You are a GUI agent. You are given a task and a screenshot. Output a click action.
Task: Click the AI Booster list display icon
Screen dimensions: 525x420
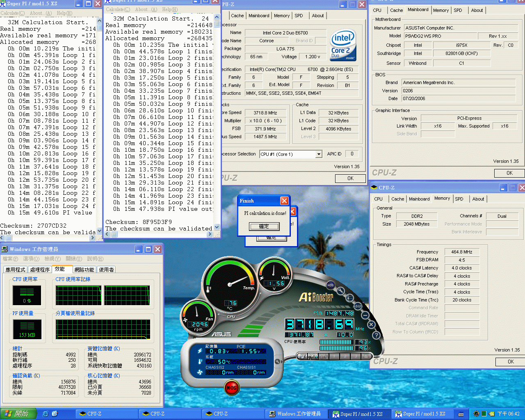coord(350,298)
